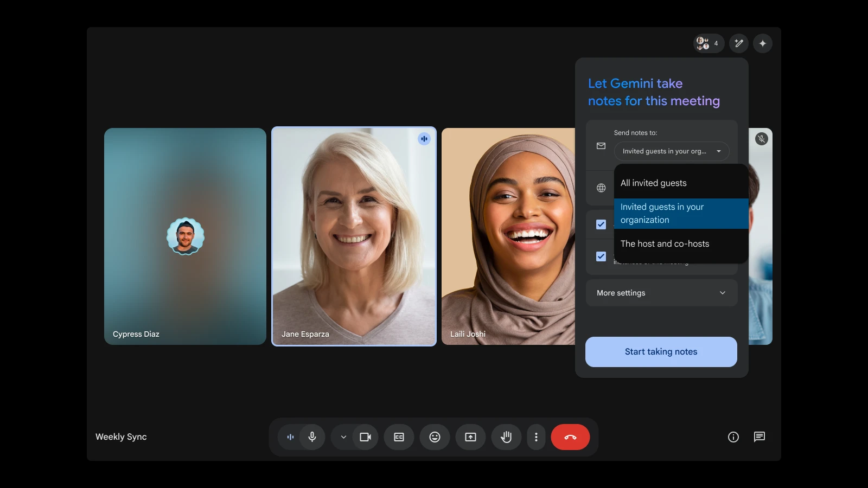Select Laili Joshi video tile
This screenshot has height=488, width=868.
(x=508, y=236)
